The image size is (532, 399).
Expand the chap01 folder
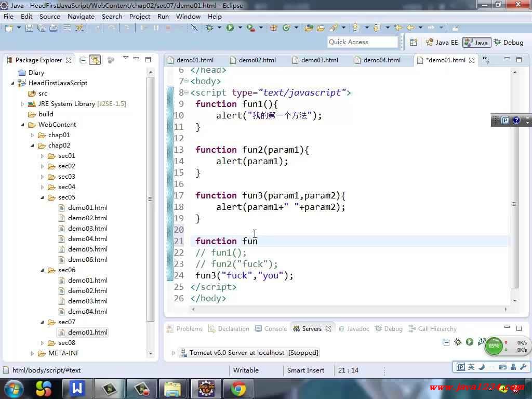[33, 135]
